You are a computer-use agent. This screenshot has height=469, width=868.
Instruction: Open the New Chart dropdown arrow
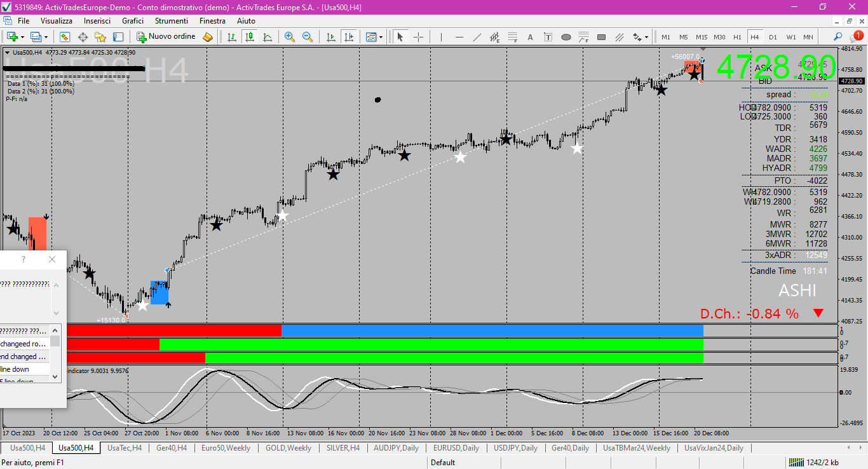pos(23,37)
